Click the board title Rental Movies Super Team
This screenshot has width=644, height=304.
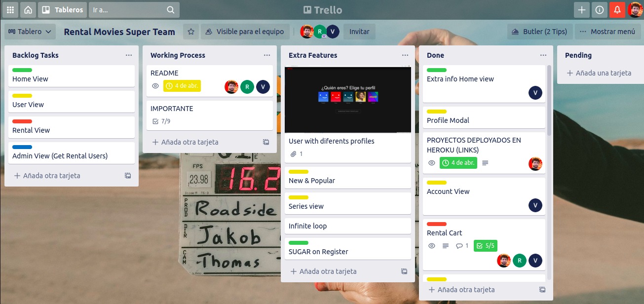[119, 32]
